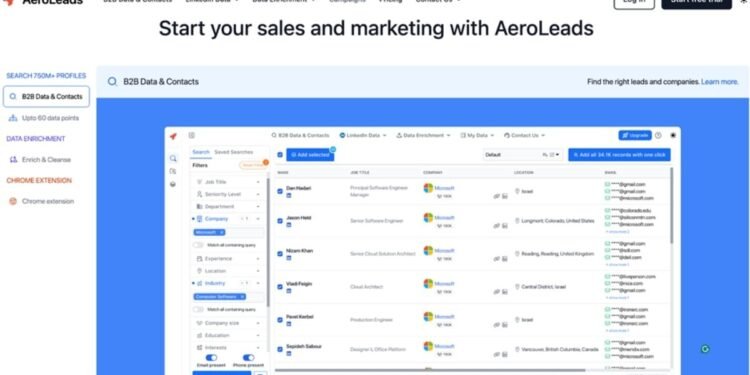Uncheck the Pavel Kerbel row checkbox
The image size is (750, 375).
click(x=280, y=320)
